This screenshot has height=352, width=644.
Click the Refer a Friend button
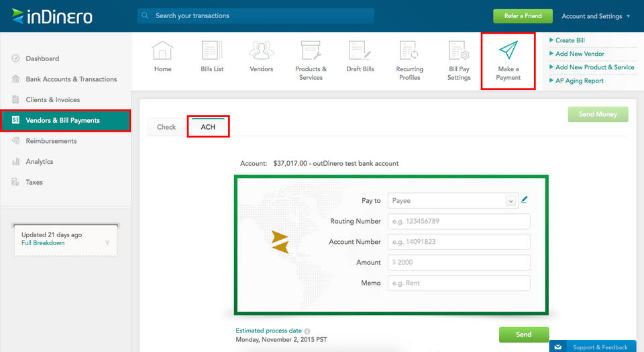[523, 16]
